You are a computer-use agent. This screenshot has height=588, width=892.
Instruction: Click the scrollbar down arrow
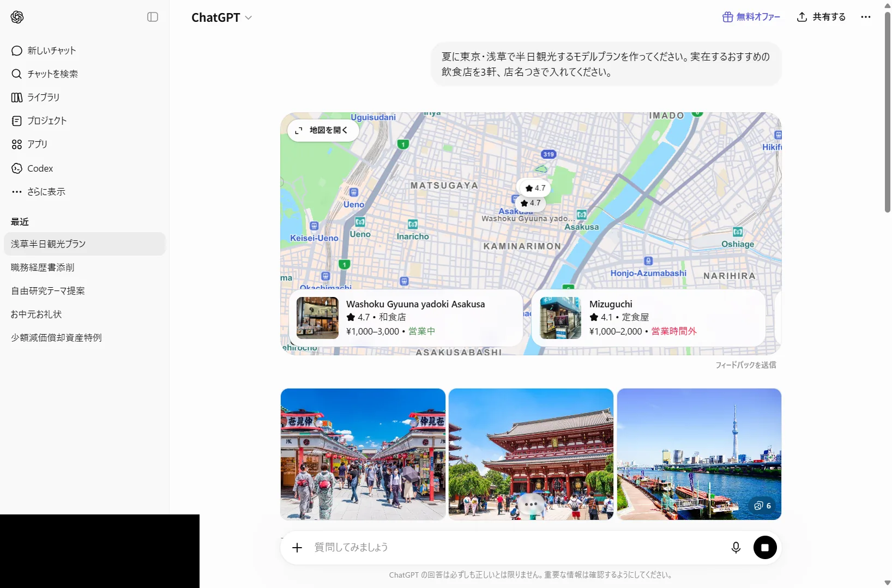coord(887,583)
